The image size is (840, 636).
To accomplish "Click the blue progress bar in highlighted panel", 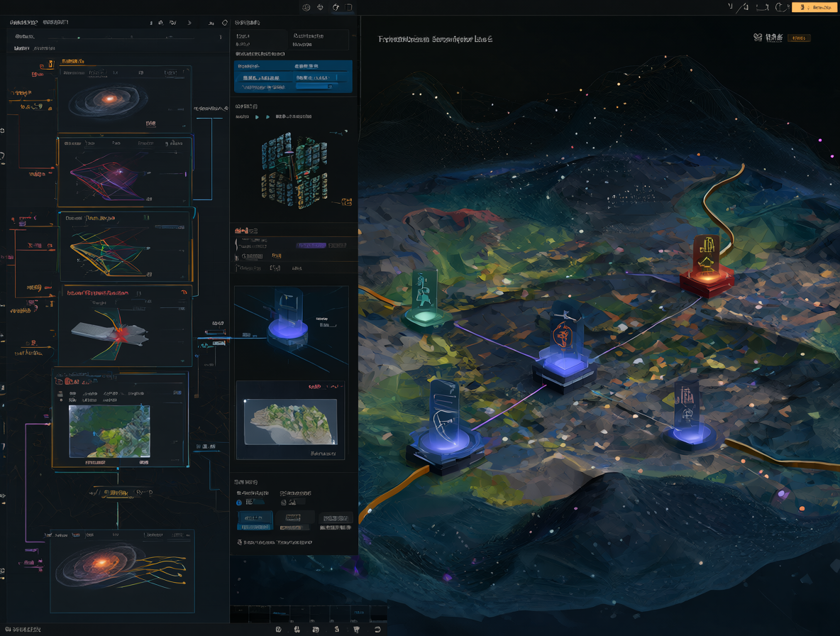I will coord(316,87).
